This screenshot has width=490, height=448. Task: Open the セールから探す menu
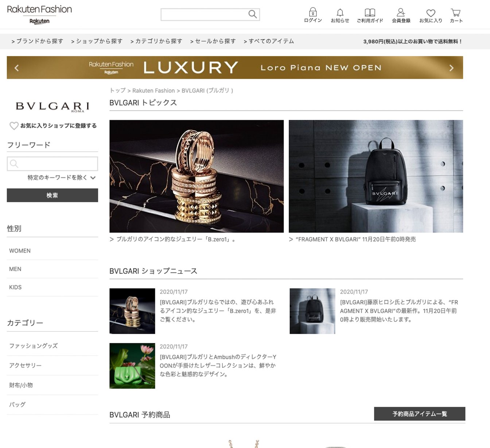tap(213, 41)
